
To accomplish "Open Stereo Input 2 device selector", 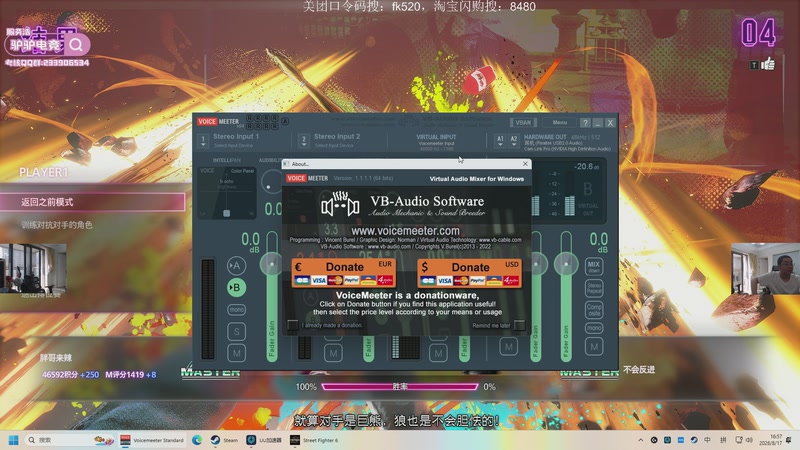I will tap(304, 140).
